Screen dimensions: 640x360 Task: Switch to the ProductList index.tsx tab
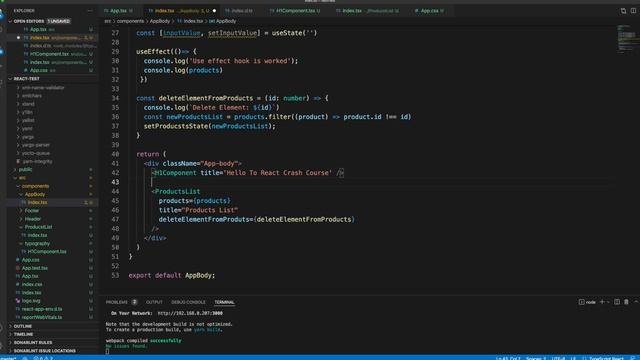coord(367,11)
